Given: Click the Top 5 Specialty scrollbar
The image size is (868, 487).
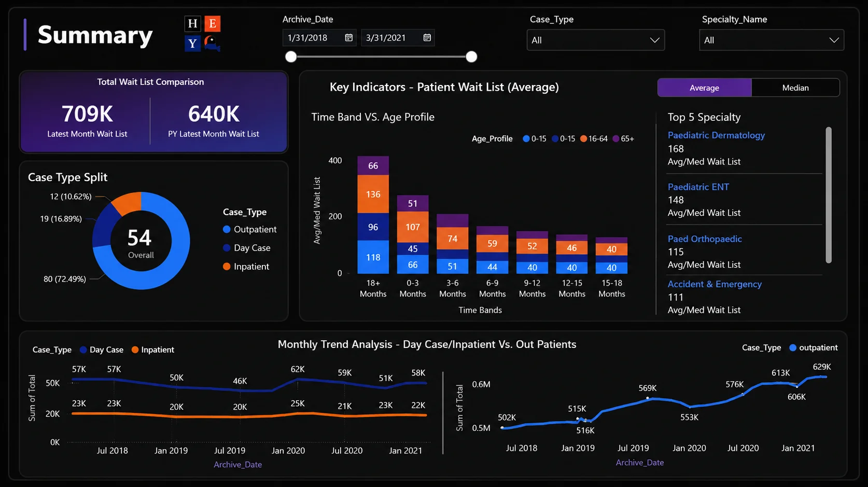Looking at the screenshot, I should (829, 195).
